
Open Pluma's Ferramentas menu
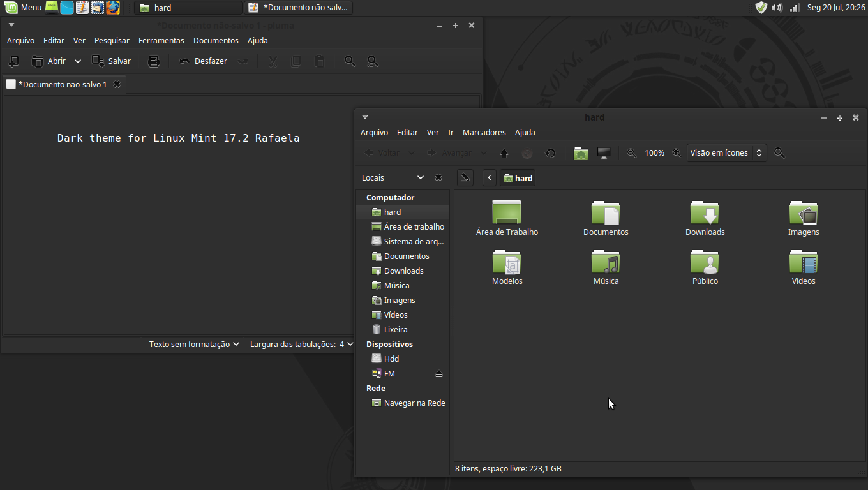coord(161,40)
